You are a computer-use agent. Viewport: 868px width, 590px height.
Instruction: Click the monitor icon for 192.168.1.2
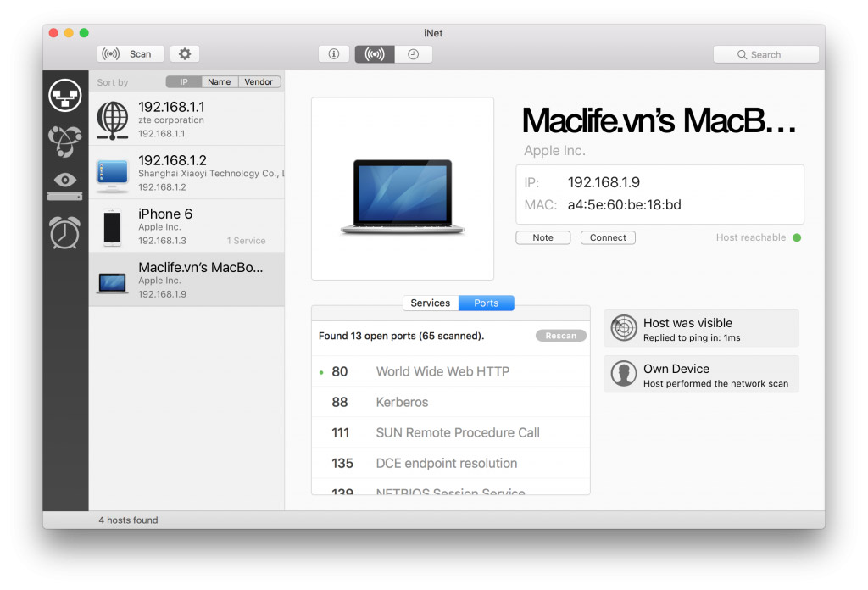[113, 175]
